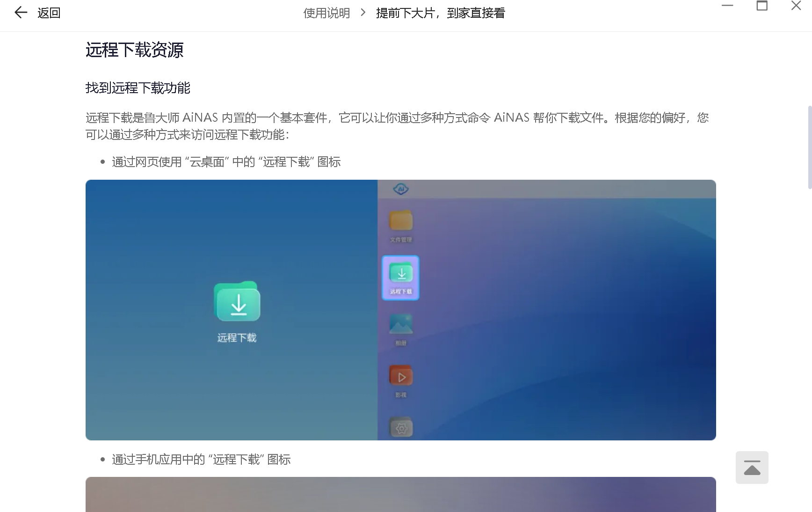Click the breadcrumb chevron separator
Screen dimensions: 812x512
[x=363, y=13]
